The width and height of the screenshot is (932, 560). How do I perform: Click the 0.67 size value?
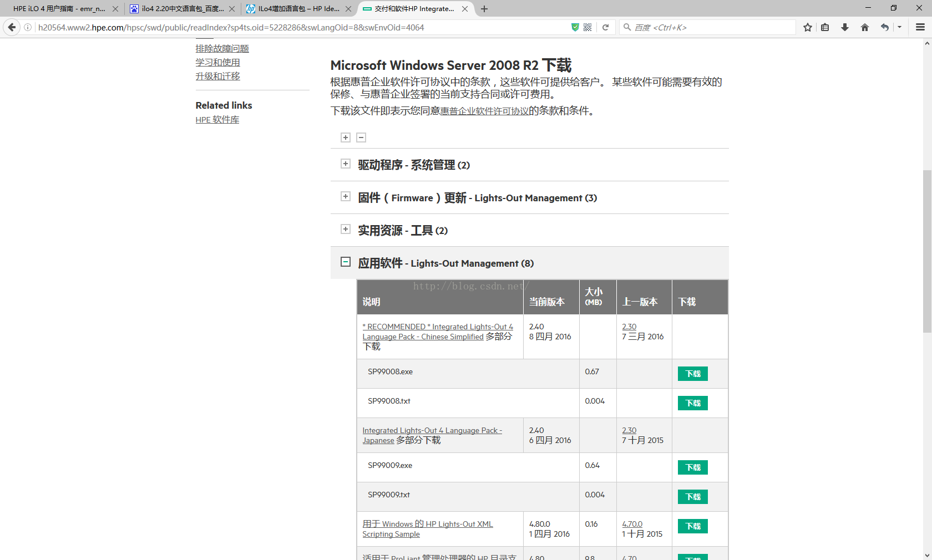coord(592,371)
